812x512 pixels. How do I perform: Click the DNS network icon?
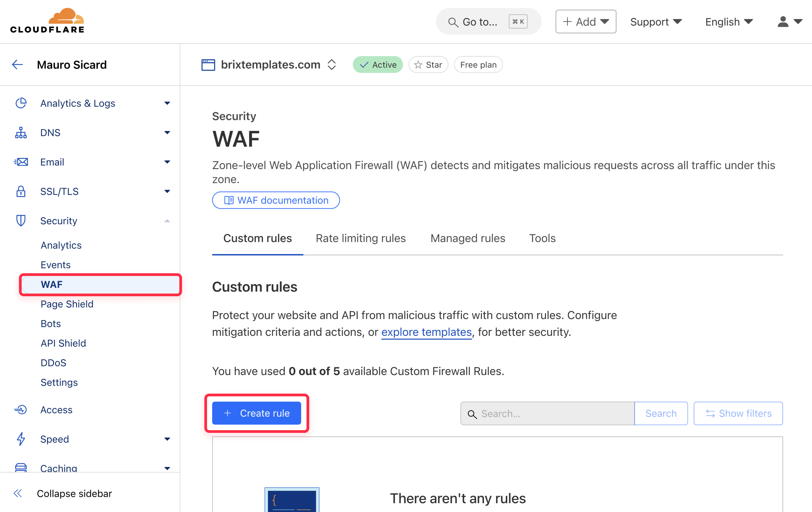[21, 133]
